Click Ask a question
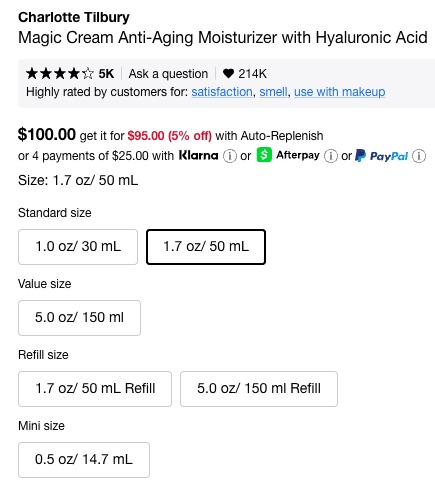435x485 pixels. [168, 74]
